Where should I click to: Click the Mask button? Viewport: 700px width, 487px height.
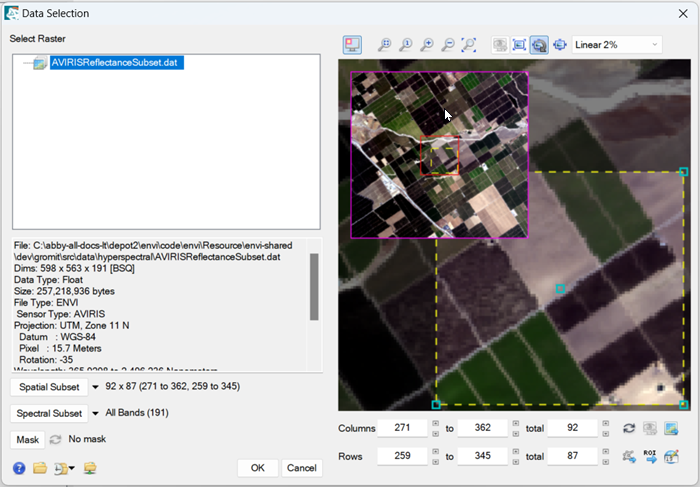point(27,439)
